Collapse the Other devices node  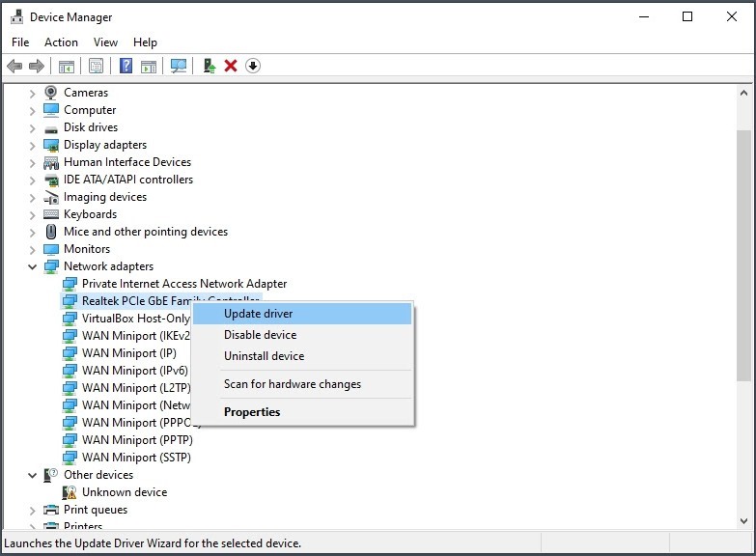[x=32, y=475]
